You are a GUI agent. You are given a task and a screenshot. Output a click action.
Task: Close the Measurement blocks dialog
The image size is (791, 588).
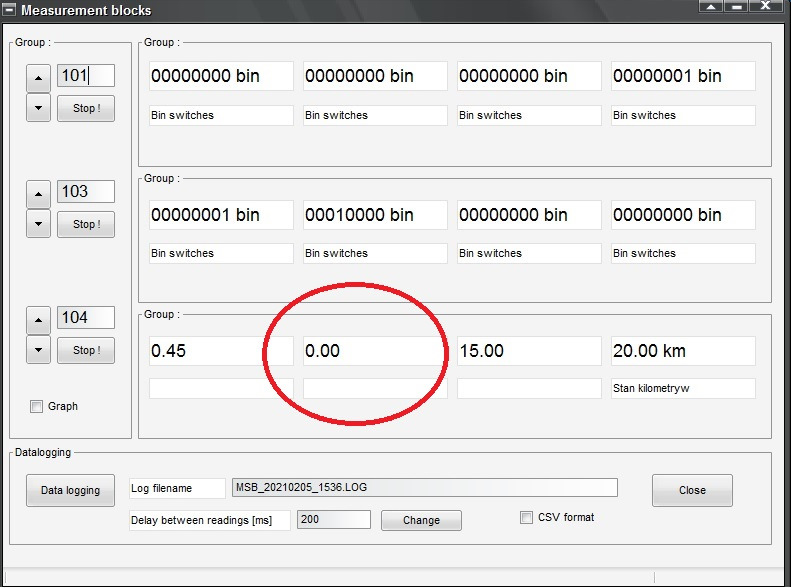click(692, 490)
